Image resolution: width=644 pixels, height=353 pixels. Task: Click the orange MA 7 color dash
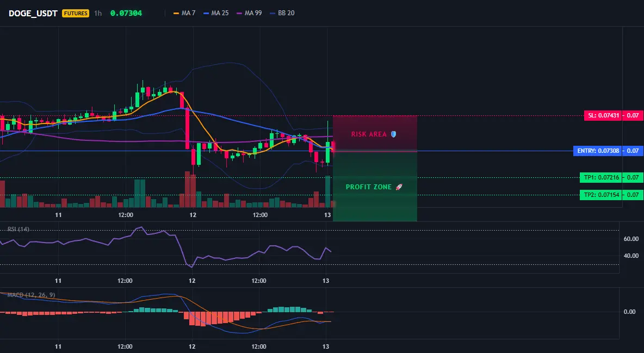tap(176, 13)
